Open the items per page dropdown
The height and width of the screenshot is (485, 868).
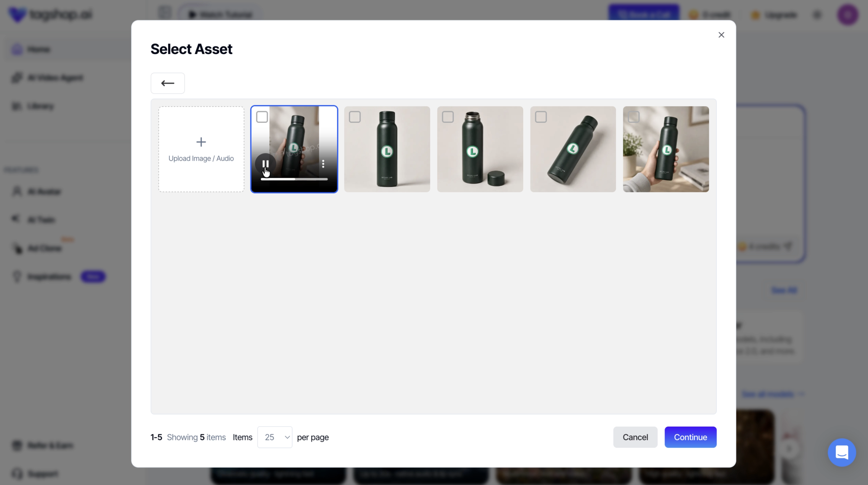pos(275,437)
